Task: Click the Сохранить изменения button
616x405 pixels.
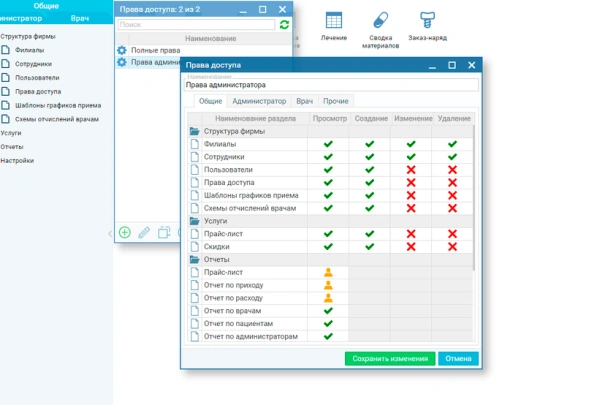Action: (x=390, y=359)
